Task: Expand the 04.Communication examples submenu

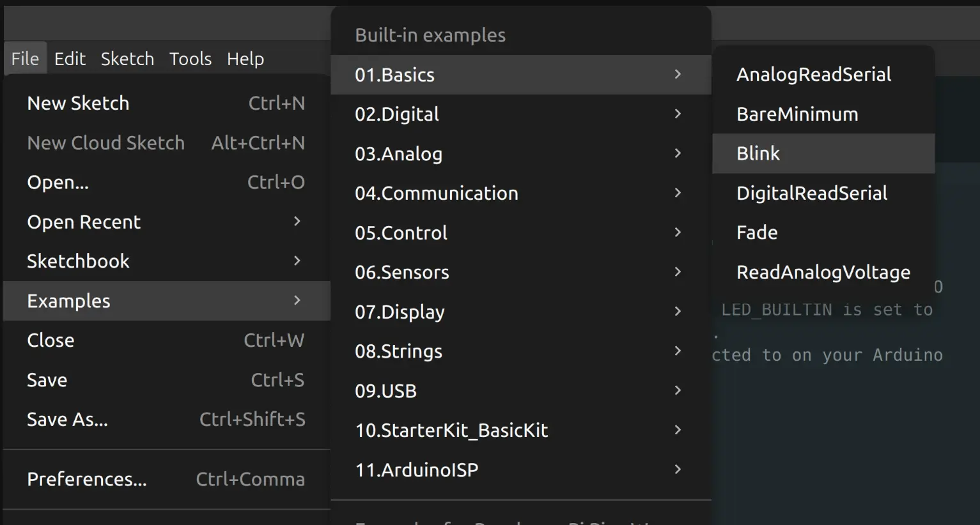Action: coord(437,193)
